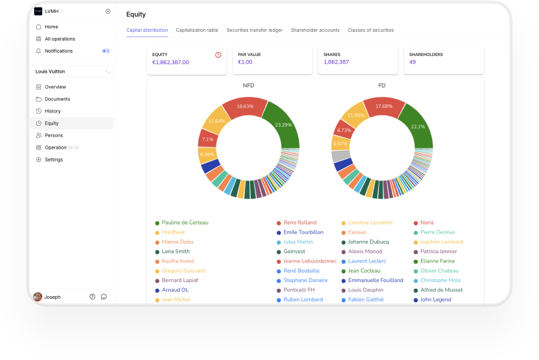Viewport: 539px width, 360px height.
Task: Go to Shareholder accounts tab
Action: coord(315,30)
